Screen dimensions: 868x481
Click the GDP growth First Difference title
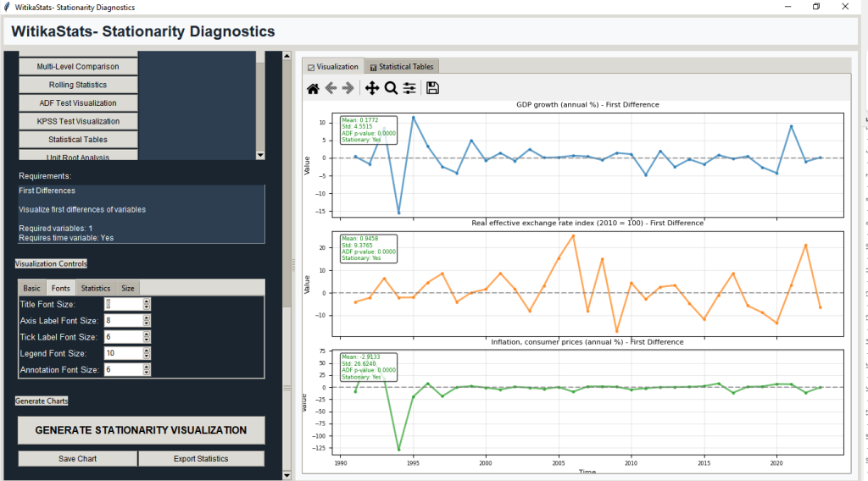(587, 104)
